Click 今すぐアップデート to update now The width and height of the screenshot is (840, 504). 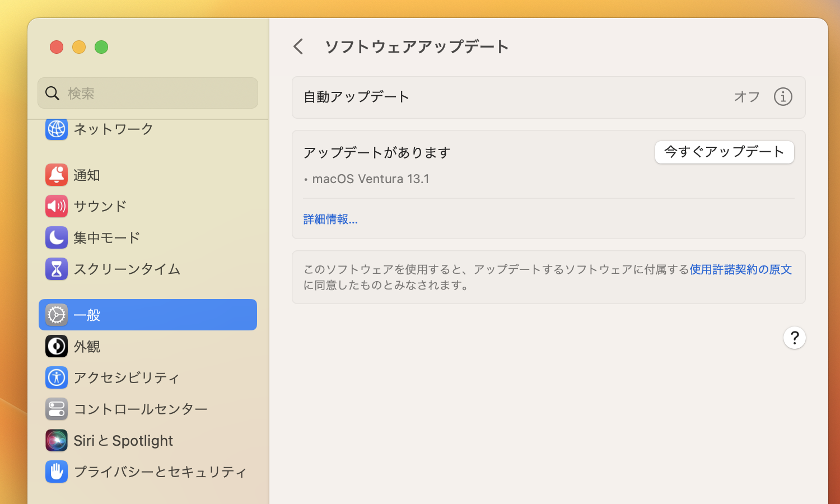point(724,152)
